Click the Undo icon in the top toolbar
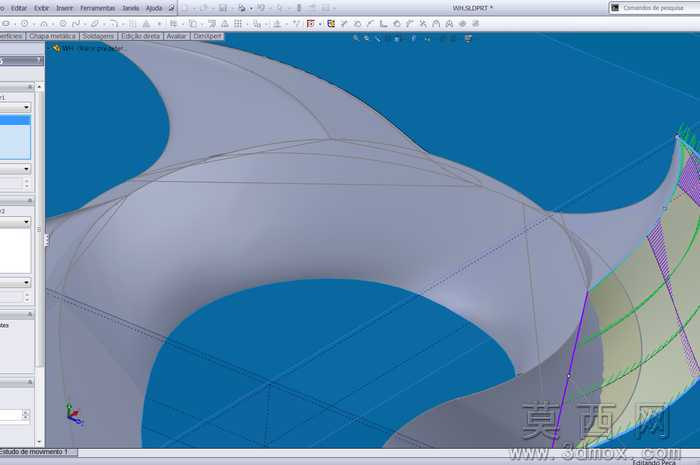This screenshot has height=465, width=700. click(262, 8)
